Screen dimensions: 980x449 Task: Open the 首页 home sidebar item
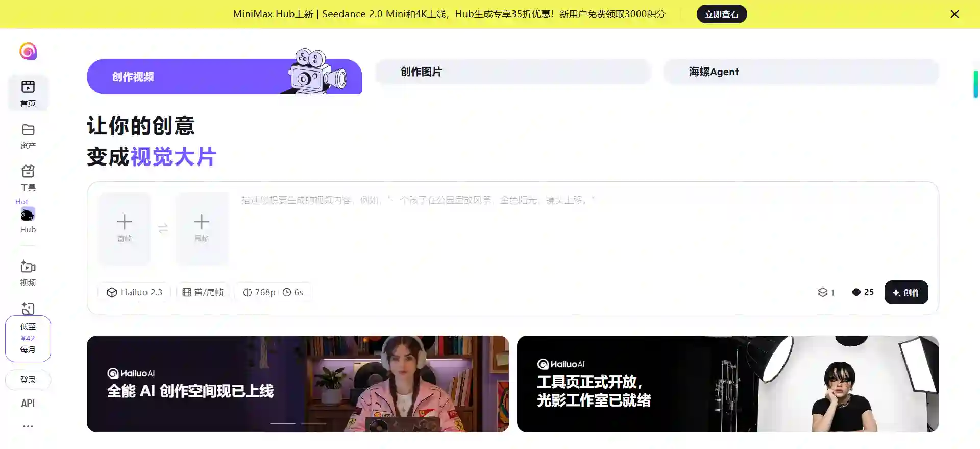pos(28,93)
